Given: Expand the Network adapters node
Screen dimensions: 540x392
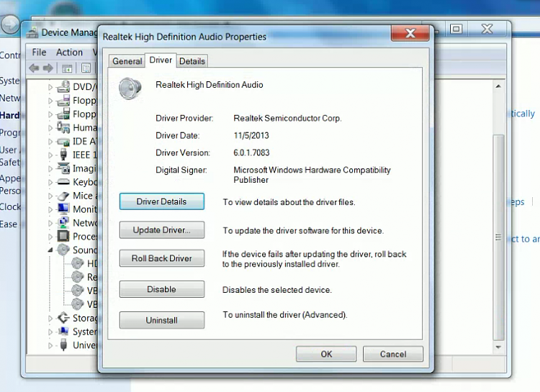Looking at the screenshot, I should (x=50, y=223).
